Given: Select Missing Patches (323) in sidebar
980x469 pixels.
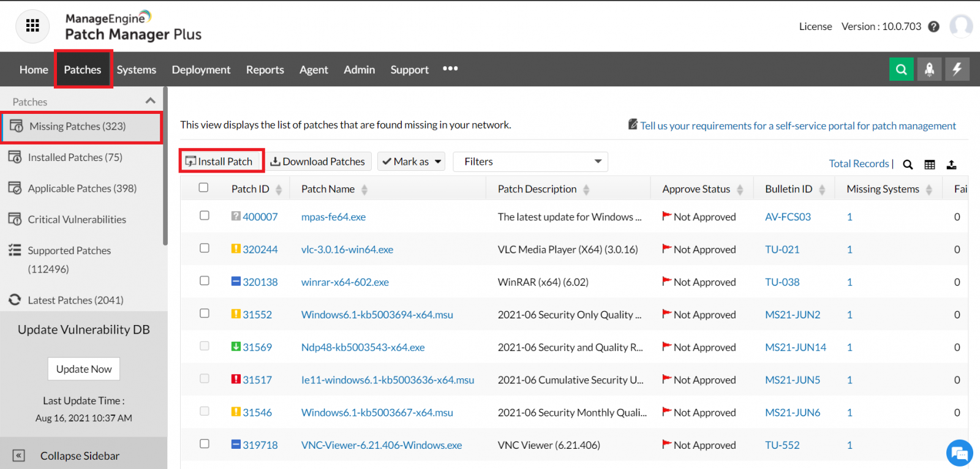Looking at the screenshot, I should pyautogui.click(x=81, y=127).
